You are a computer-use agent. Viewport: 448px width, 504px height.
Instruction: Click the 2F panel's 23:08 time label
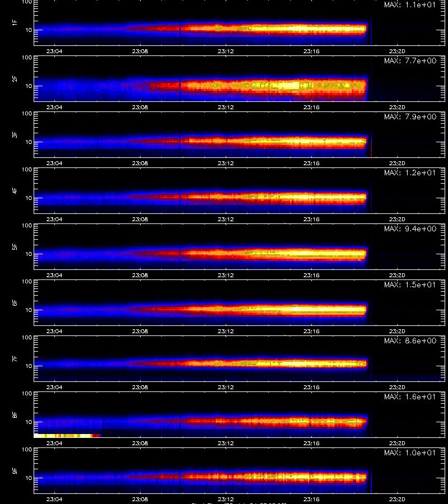(140, 107)
